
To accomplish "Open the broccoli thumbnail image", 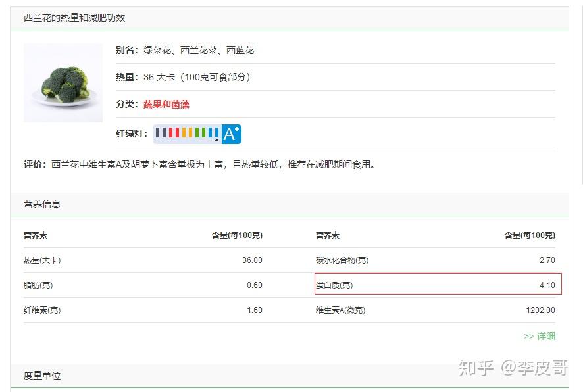I will [x=63, y=83].
